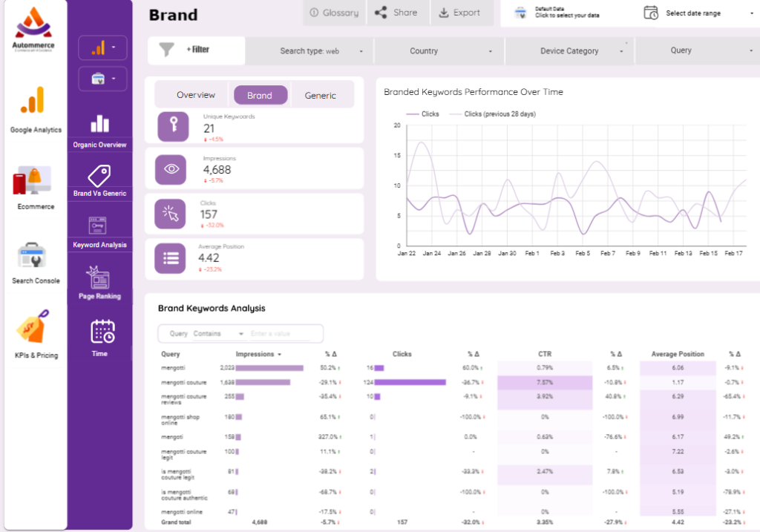Click Branded Keywords Performance Over Time title

click(474, 92)
